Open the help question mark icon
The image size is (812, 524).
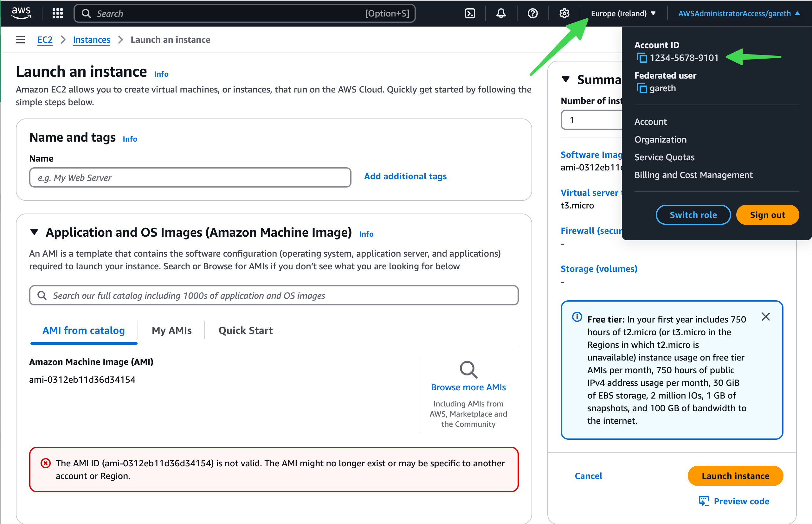[x=532, y=13]
